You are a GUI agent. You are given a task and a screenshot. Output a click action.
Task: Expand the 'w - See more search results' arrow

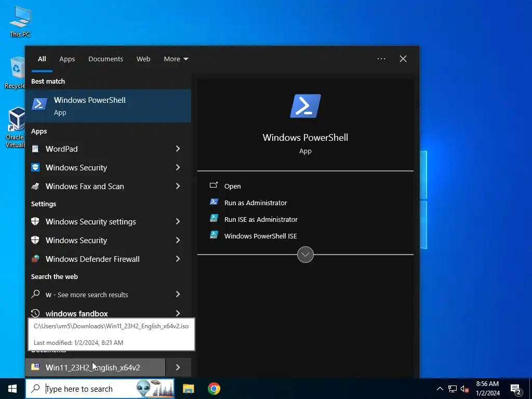click(178, 294)
